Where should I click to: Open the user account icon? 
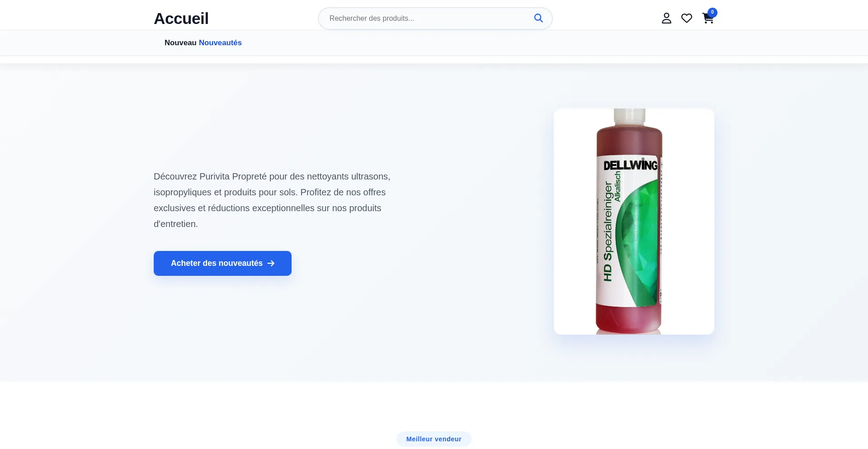coord(666,18)
